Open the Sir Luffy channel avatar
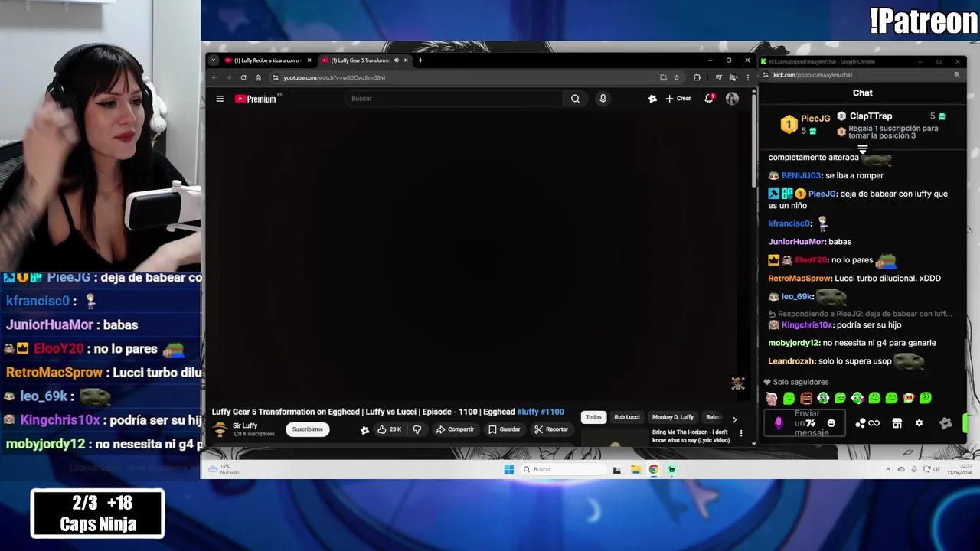 coord(220,429)
